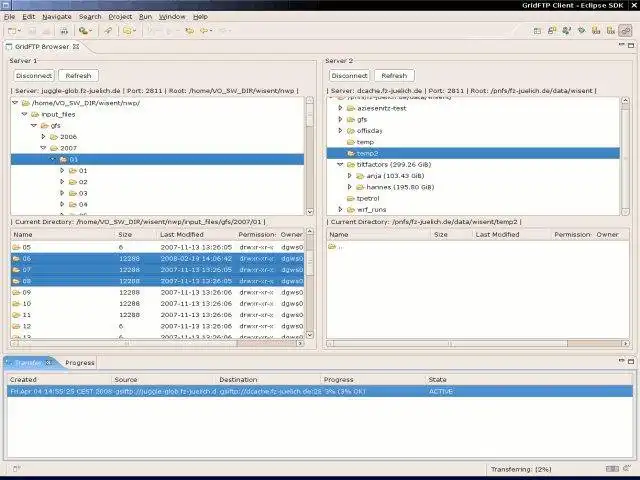Click the Open Perspective icon in the perspective bar
Screen dimensions: 640x480
(x=537, y=31)
